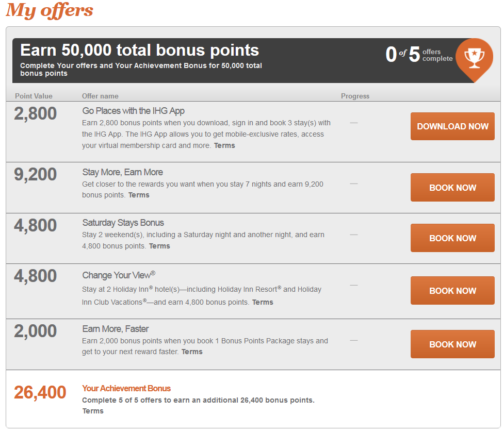
Task: Click the 0 of 5 offers complete counter
Action: click(419, 55)
